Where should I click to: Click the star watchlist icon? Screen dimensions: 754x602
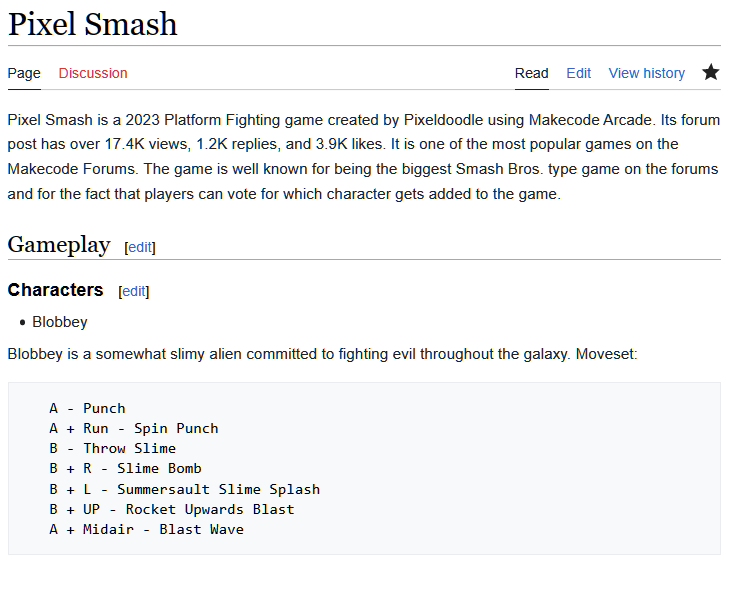pyautogui.click(x=710, y=72)
